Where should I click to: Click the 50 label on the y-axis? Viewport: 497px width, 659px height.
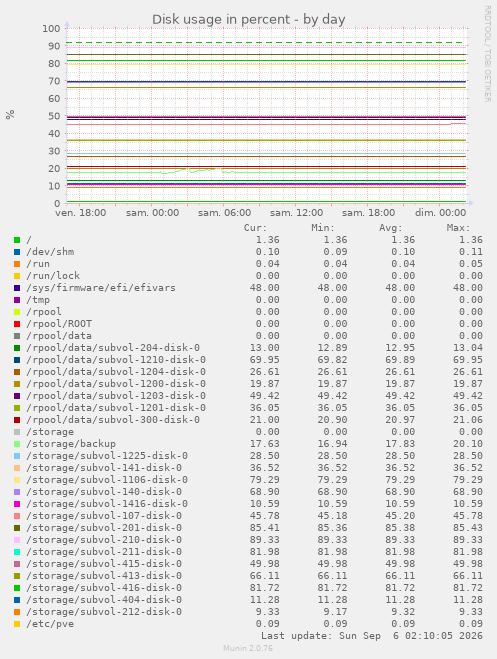[x=54, y=116]
